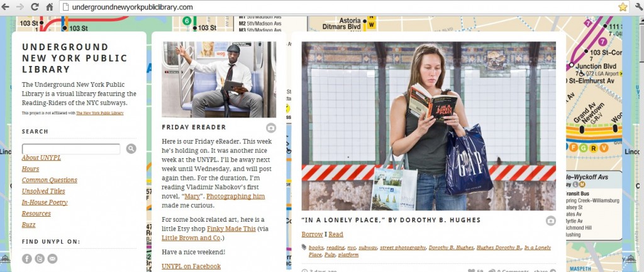Visit the In-House Poetry page

pos(45,202)
